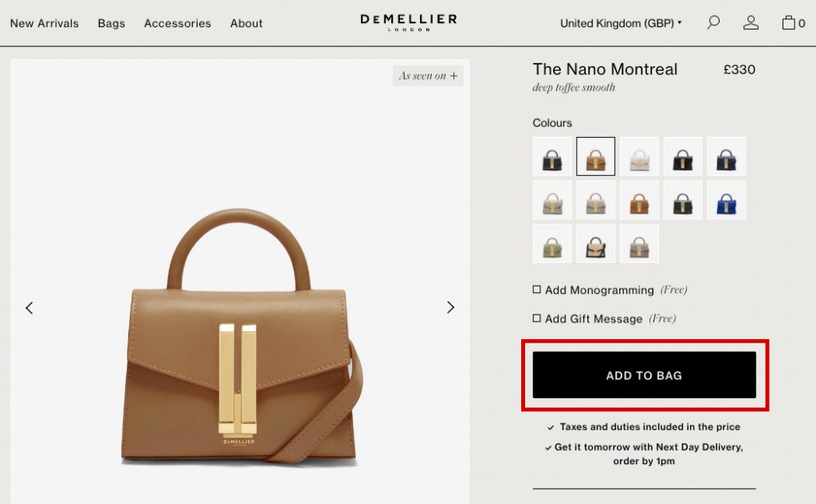
Task: Open the Bags menu
Action: (x=112, y=23)
